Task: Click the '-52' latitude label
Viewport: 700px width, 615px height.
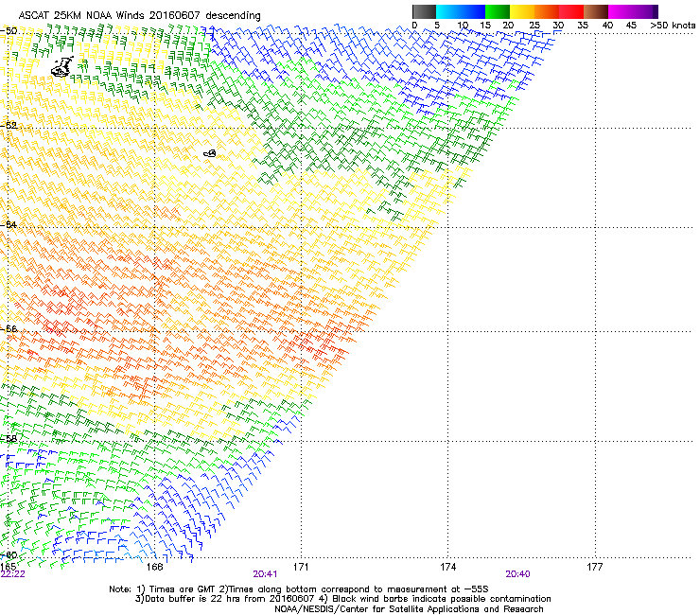Action: point(9,125)
